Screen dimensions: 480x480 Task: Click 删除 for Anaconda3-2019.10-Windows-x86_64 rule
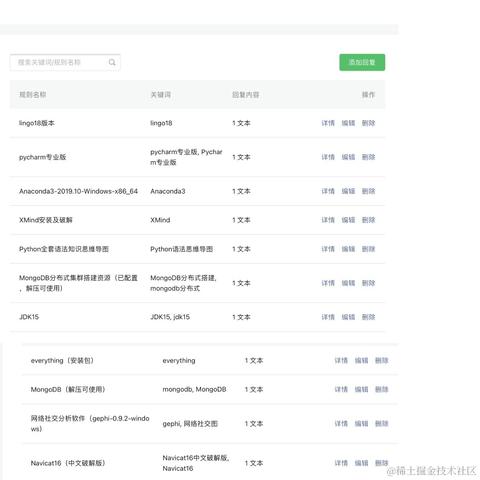[x=369, y=191]
